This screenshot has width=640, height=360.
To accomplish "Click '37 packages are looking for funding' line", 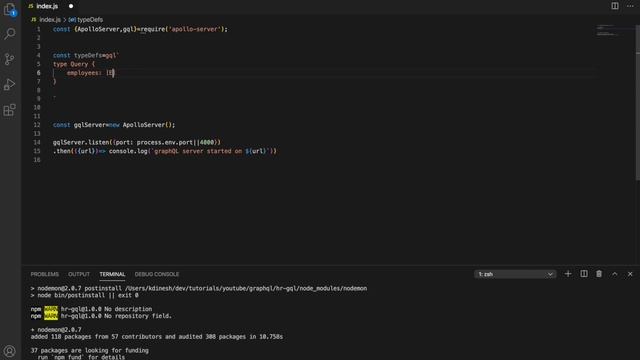I will tap(90, 350).
